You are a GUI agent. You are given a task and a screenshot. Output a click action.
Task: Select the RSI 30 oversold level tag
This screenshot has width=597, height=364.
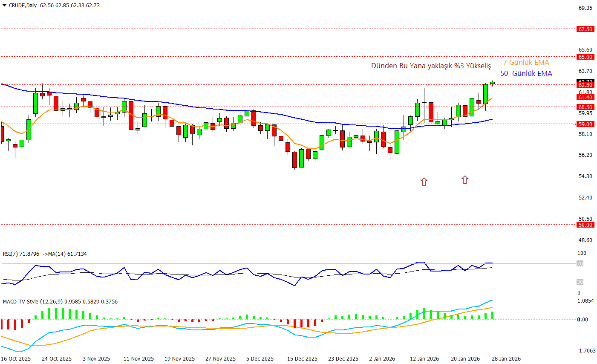tap(580, 282)
